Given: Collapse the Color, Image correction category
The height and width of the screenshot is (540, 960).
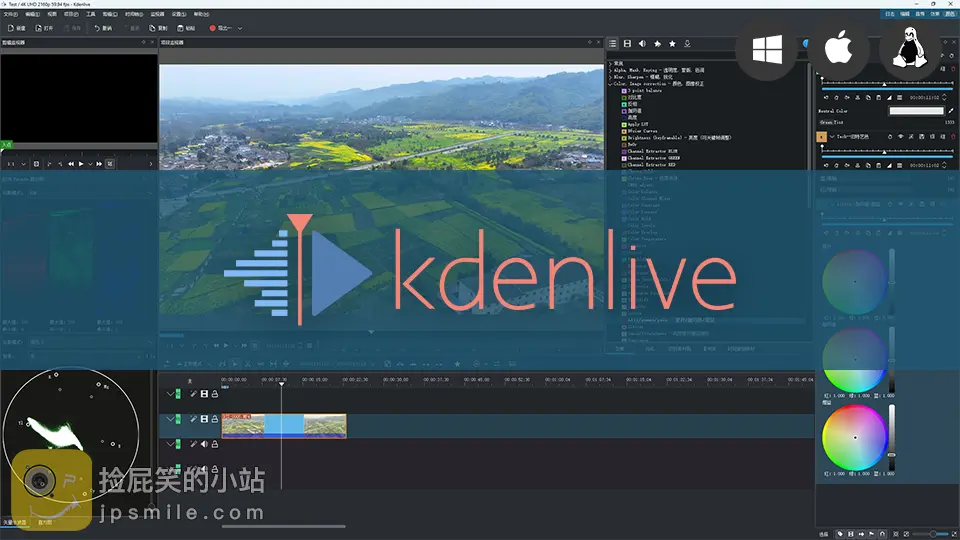Looking at the screenshot, I should (611, 83).
